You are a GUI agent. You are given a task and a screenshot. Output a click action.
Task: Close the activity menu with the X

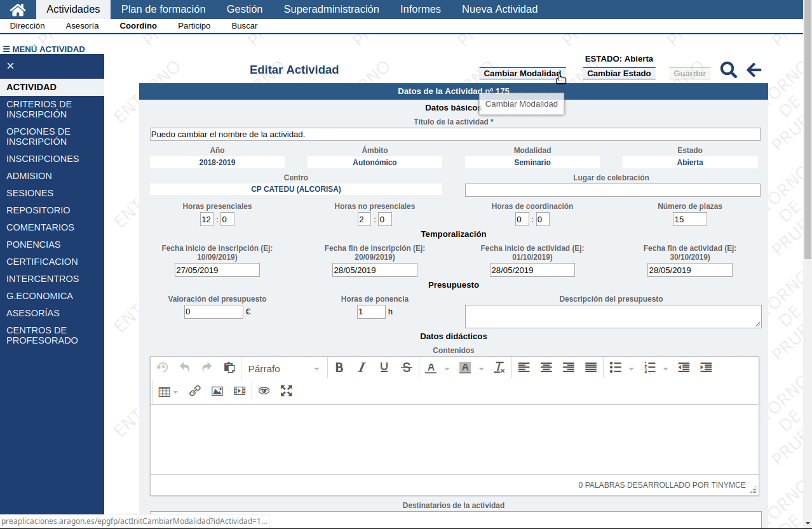(x=10, y=66)
